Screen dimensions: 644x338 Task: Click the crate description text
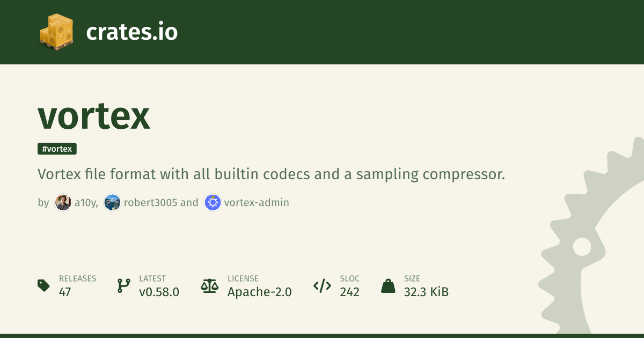coord(271,174)
